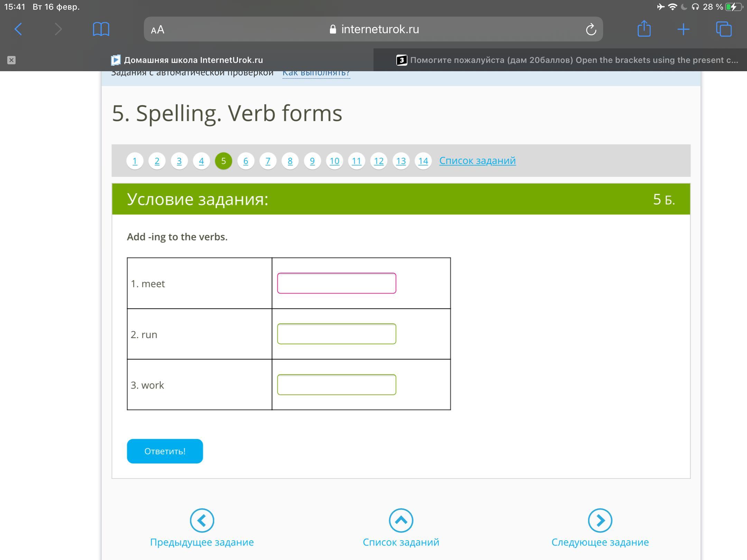747x560 pixels.
Task: Go to task number 6
Action: click(246, 161)
